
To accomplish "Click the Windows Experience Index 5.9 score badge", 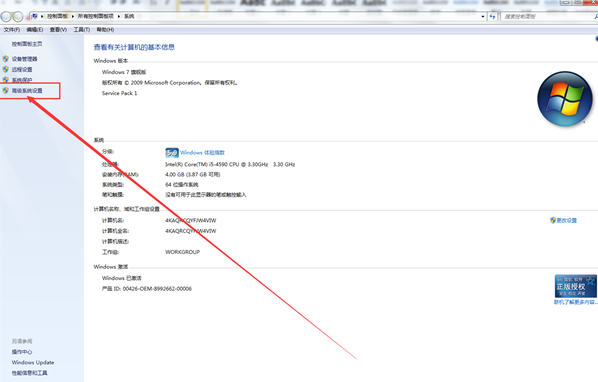I will pyautogui.click(x=172, y=152).
